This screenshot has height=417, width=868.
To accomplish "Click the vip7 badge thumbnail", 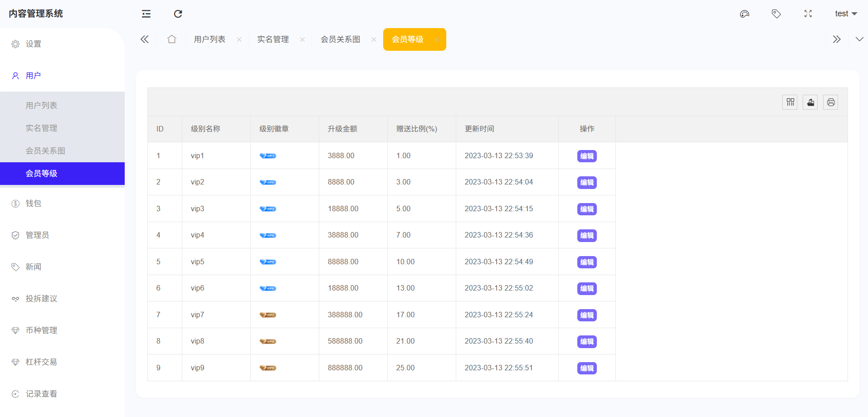I will coord(268,315).
